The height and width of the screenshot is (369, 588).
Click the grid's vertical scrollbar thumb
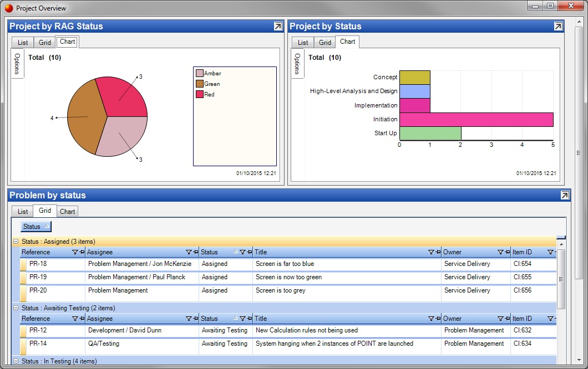[561, 279]
